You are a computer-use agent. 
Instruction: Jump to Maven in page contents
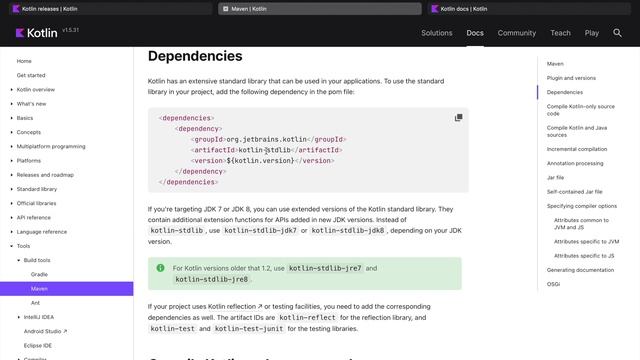point(555,64)
